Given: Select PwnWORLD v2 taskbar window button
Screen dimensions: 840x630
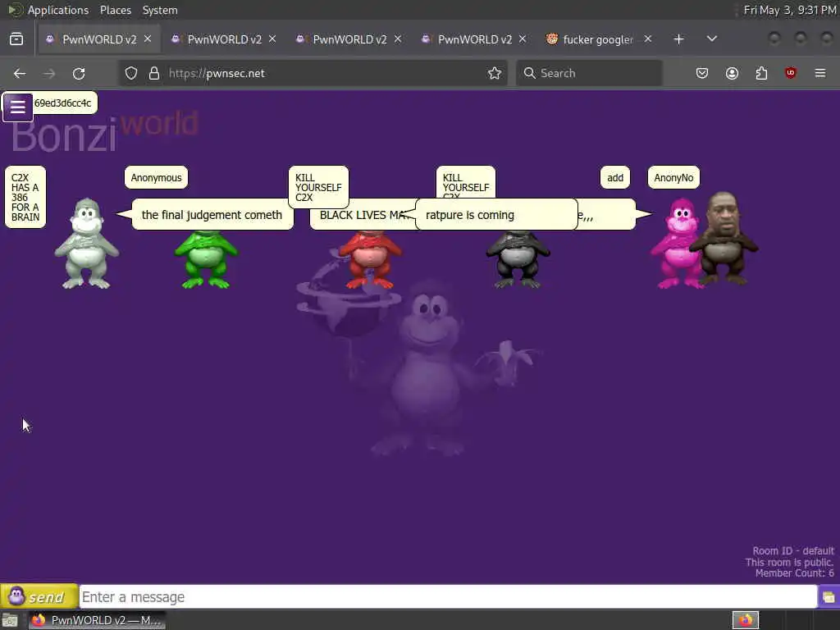Looking at the screenshot, I should click(x=97, y=620).
